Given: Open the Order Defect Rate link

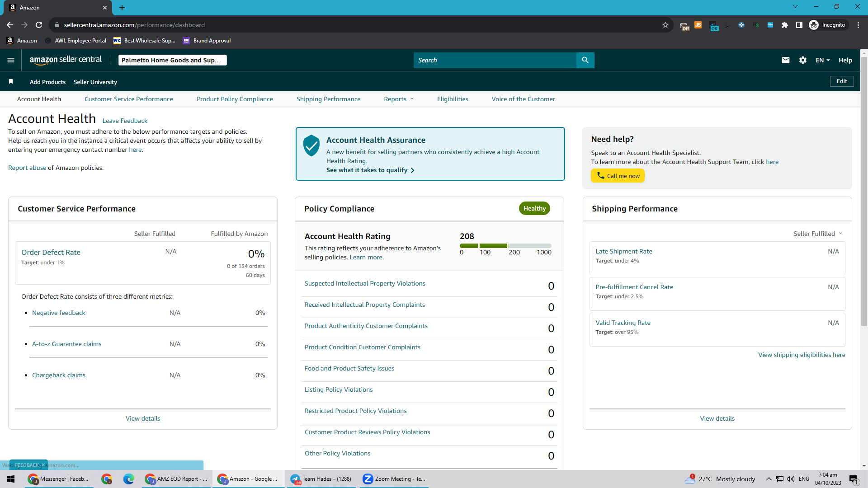Looking at the screenshot, I should coord(51,252).
